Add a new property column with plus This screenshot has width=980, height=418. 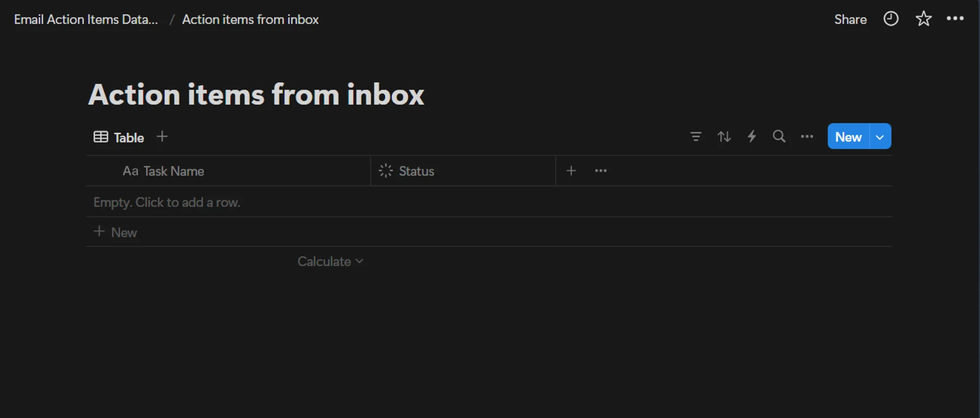coord(571,171)
